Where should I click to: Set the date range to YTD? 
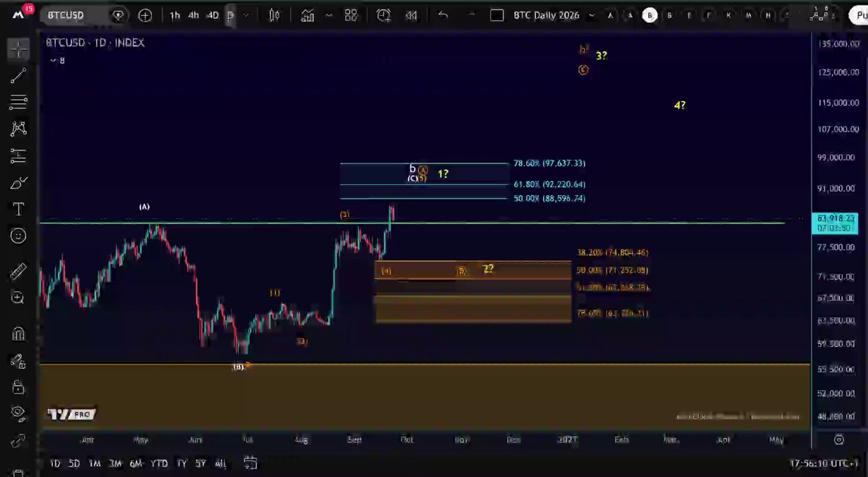(x=159, y=463)
